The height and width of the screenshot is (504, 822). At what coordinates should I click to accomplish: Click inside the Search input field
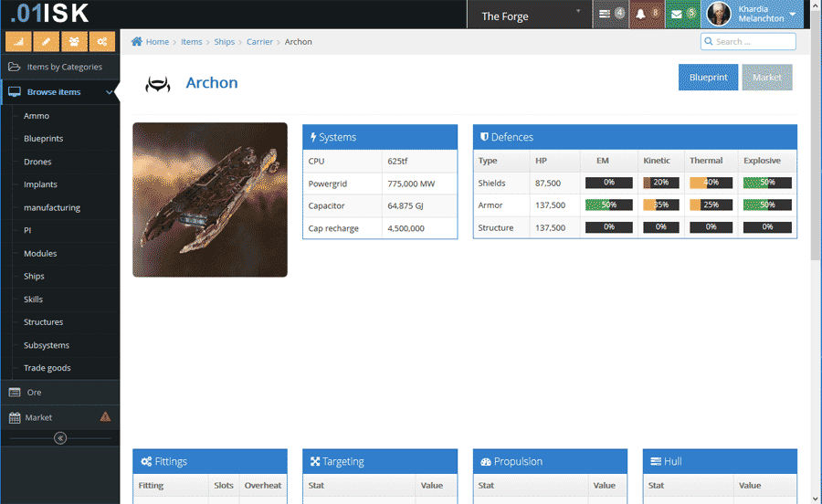click(748, 41)
